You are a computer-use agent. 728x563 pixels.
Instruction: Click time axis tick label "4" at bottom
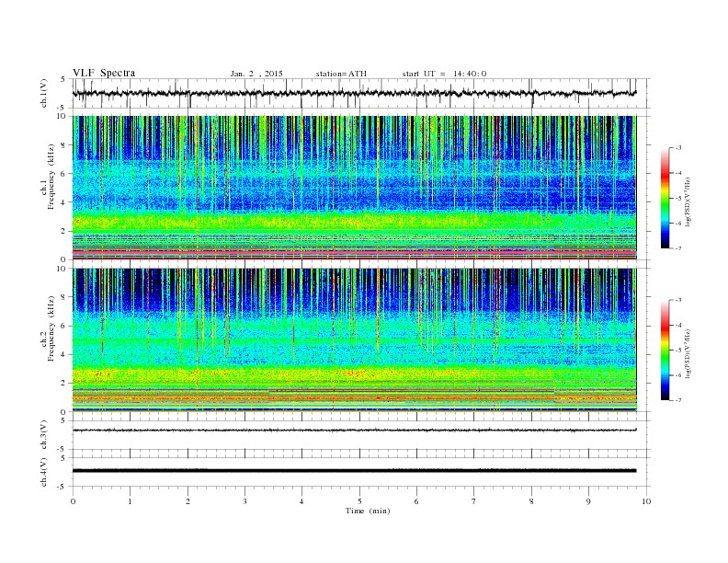pyautogui.click(x=301, y=501)
